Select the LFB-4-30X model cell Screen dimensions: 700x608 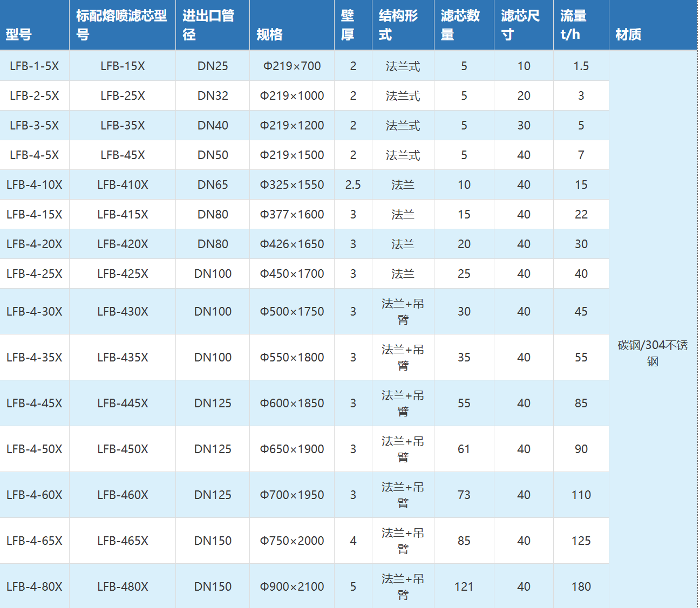point(35,311)
